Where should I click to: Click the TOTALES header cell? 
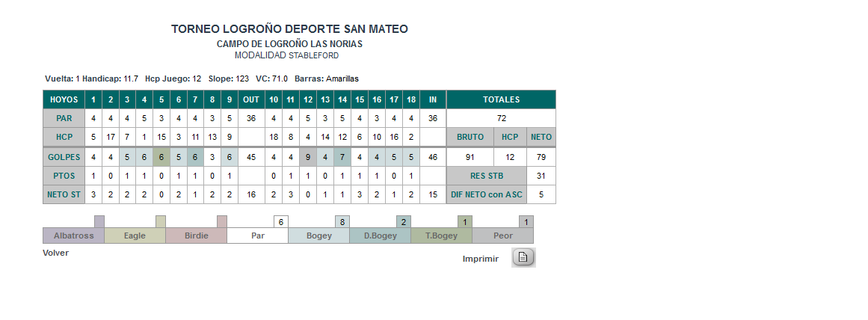click(x=501, y=99)
